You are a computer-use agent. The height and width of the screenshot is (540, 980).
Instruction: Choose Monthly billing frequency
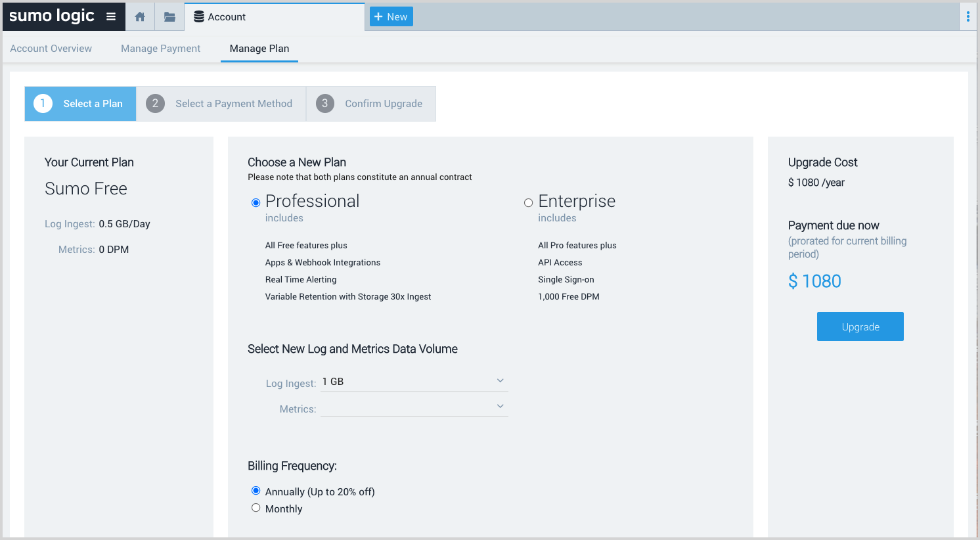pos(256,507)
